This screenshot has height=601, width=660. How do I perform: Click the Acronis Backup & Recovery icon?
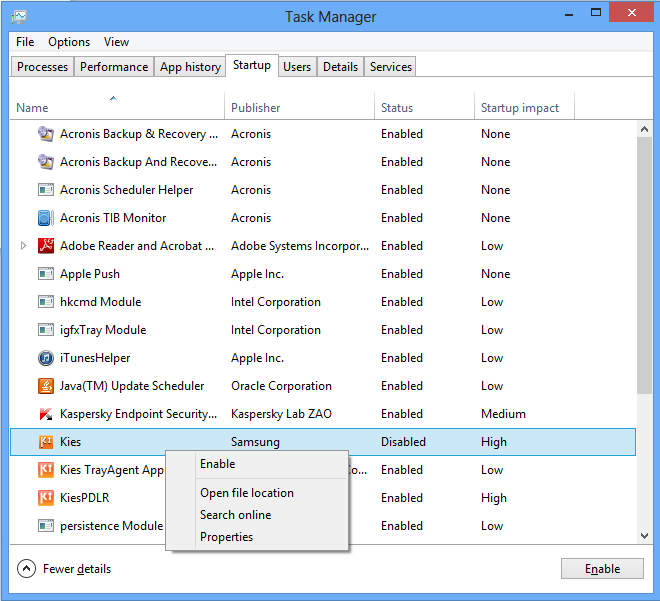click(x=45, y=134)
